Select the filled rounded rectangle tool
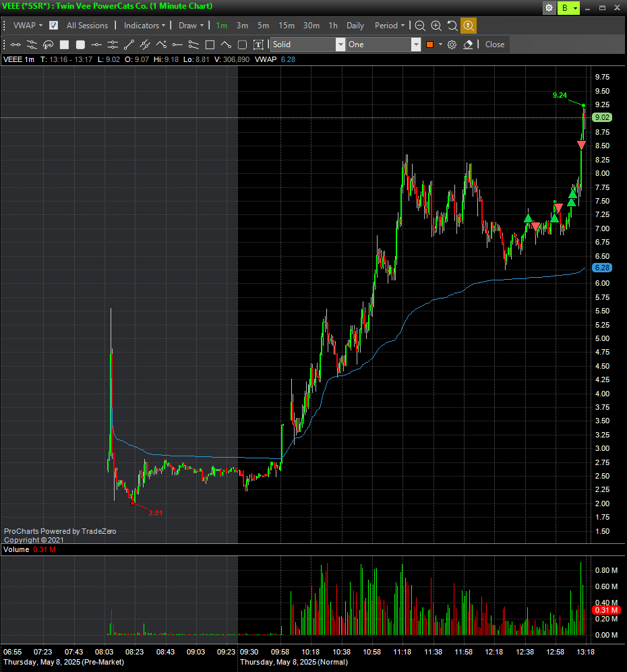Viewport: 627px width, 672px height. click(x=80, y=44)
